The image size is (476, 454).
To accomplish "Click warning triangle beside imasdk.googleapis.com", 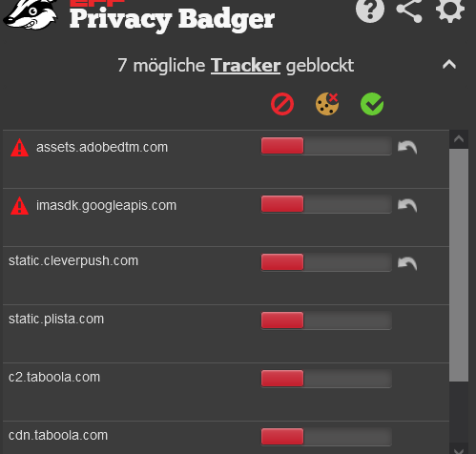I will coord(19,206).
